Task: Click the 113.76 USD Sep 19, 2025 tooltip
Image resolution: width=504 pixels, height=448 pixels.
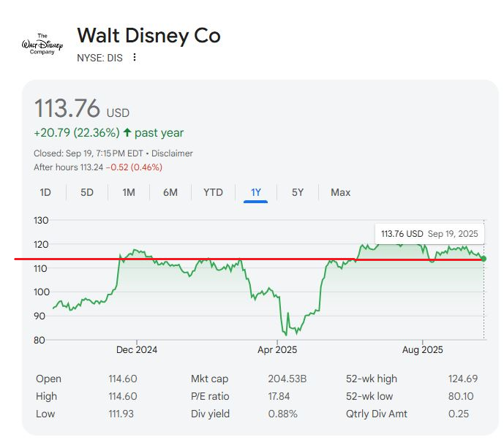Action: pyautogui.click(x=429, y=234)
